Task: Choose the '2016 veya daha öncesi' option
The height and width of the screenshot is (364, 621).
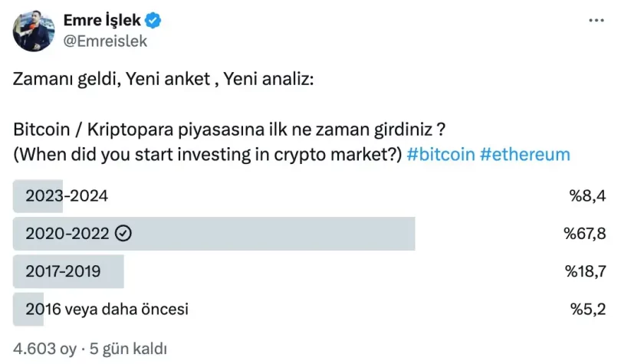Action: [107, 310]
